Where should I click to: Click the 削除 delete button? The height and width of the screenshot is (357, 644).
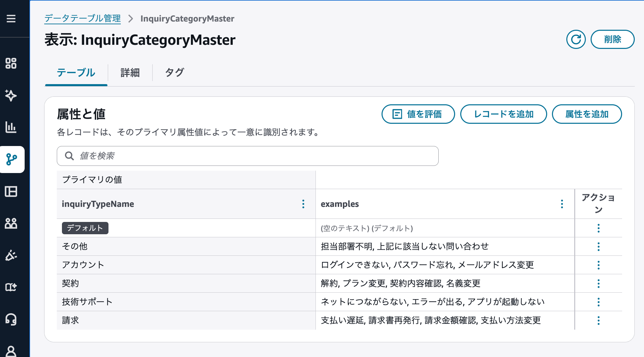[613, 39]
